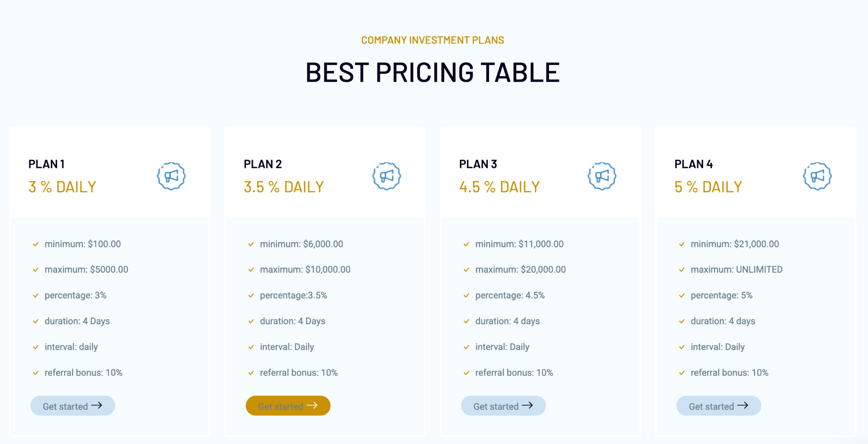The width and height of the screenshot is (868, 444).
Task: Click the megaphone badge icon in Plan 1
Action: [171, 176]
